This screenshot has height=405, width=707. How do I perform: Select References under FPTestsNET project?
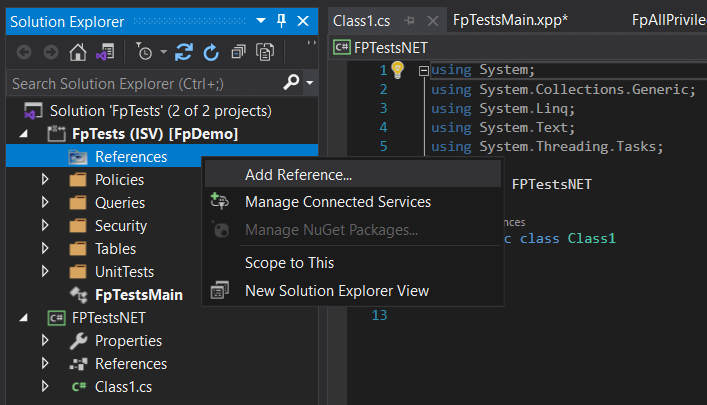coord(131,364)
